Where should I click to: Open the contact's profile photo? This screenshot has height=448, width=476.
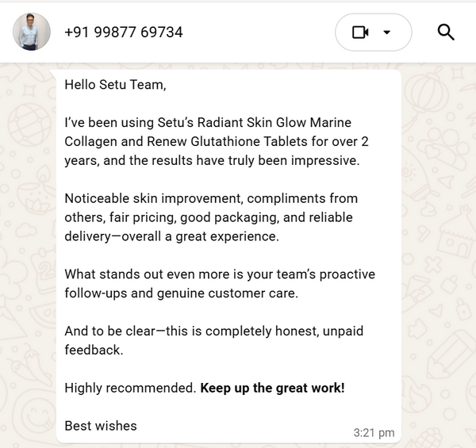(32, 32)
